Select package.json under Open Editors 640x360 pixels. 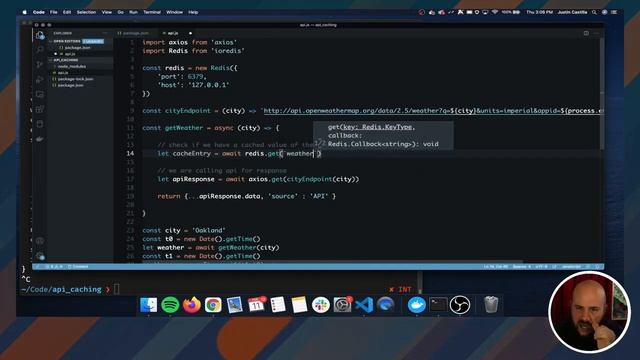tap(78, 48)
